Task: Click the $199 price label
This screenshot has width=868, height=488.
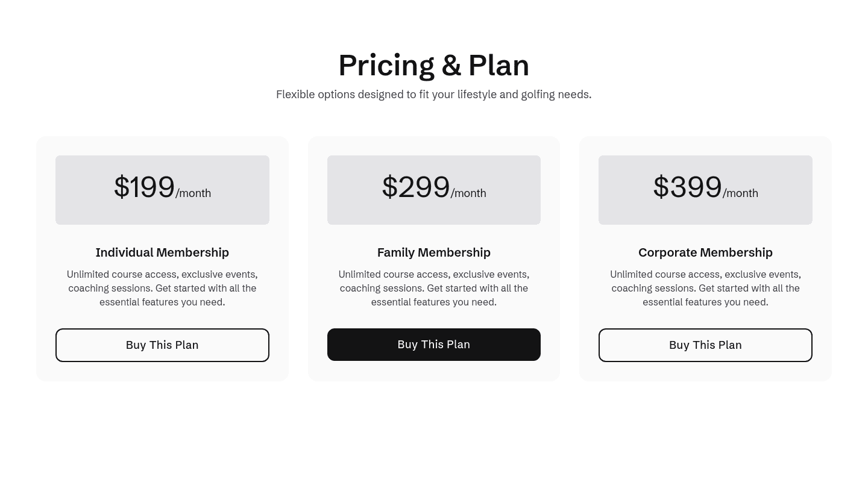Action: tap(144, 187)
